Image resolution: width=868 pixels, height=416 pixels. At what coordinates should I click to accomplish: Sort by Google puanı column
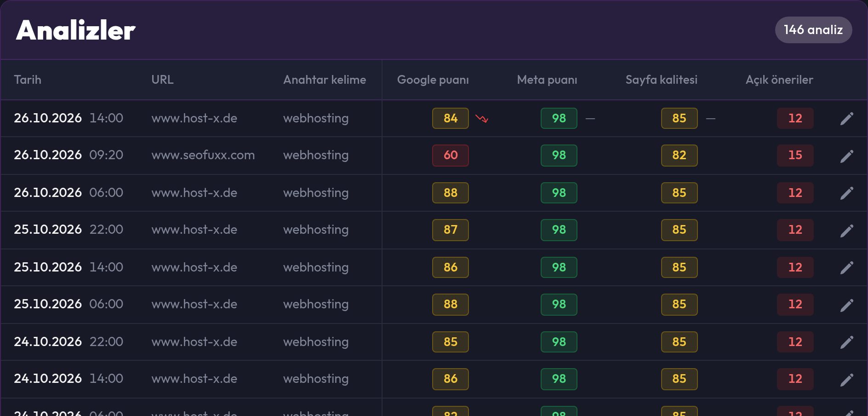(433, 80)
